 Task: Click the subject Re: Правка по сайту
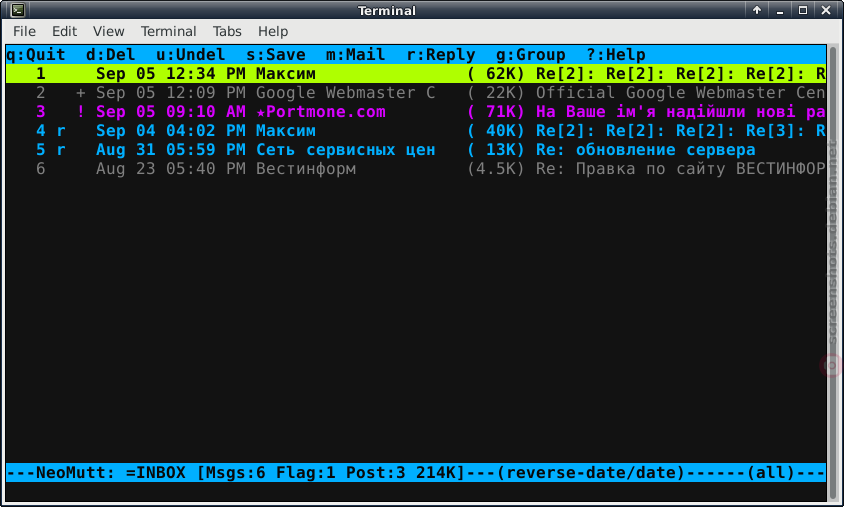coord(631,169)
